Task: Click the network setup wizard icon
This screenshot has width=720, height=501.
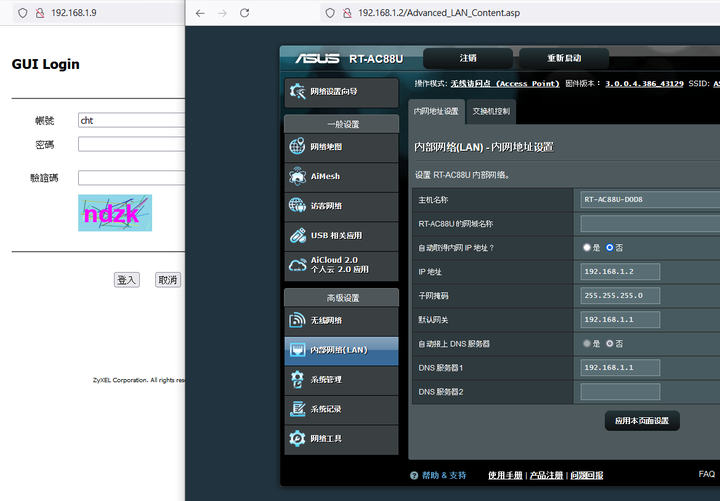Action: pyautogui.click(x=297, y=91)
